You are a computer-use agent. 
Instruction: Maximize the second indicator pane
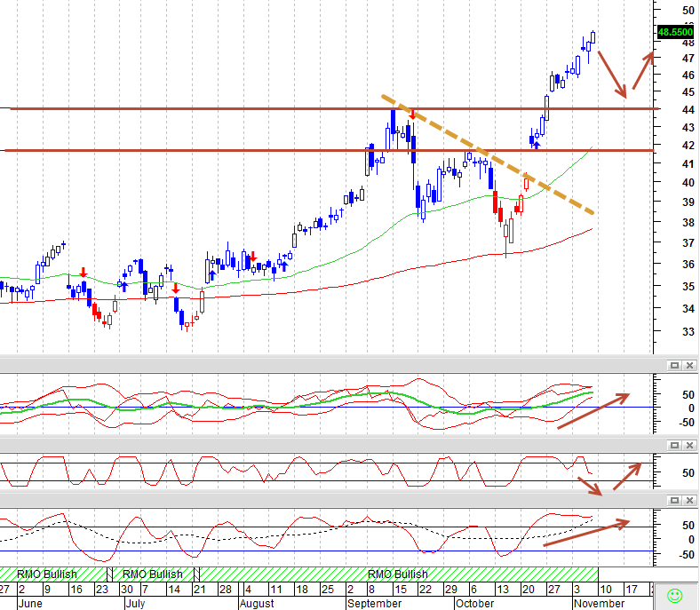(674, 446)
